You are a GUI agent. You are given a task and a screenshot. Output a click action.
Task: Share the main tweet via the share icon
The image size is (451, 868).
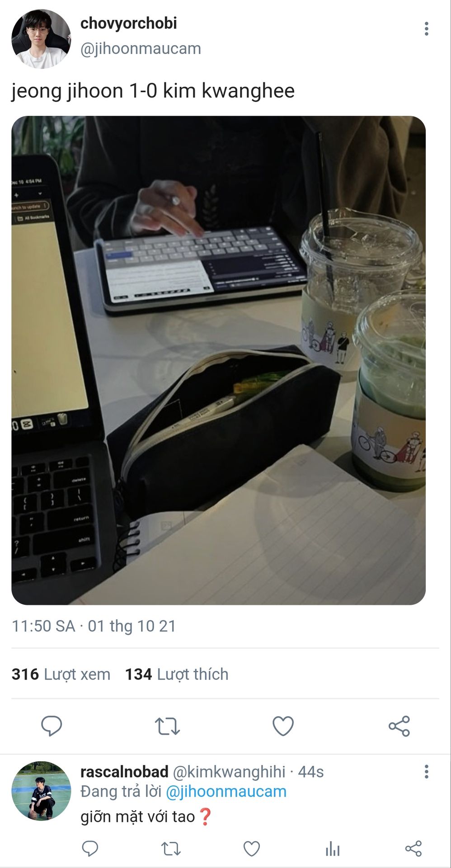[399, 726]
